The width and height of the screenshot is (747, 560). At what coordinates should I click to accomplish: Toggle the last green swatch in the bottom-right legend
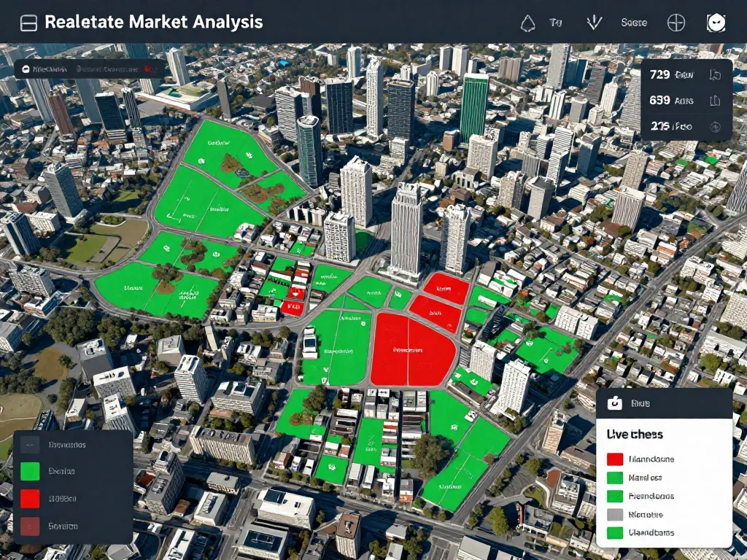[615, 532]
